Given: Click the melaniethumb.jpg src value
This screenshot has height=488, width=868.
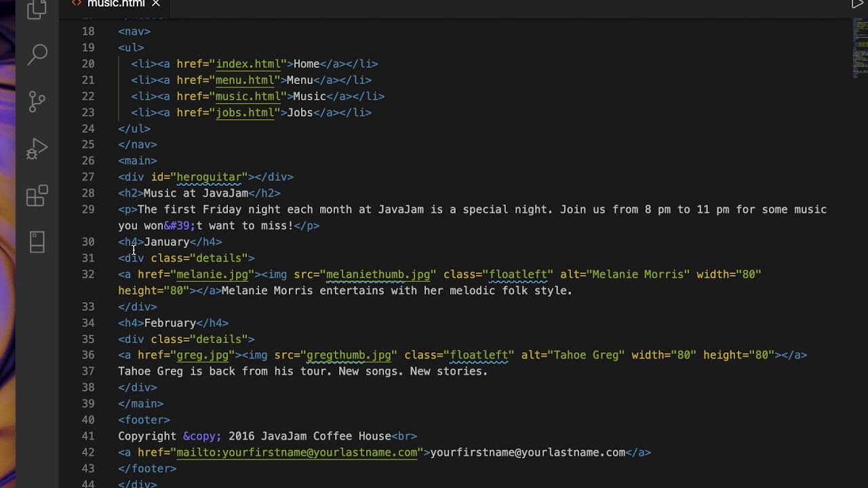Looking at the screenshot, I should [378, 274].
